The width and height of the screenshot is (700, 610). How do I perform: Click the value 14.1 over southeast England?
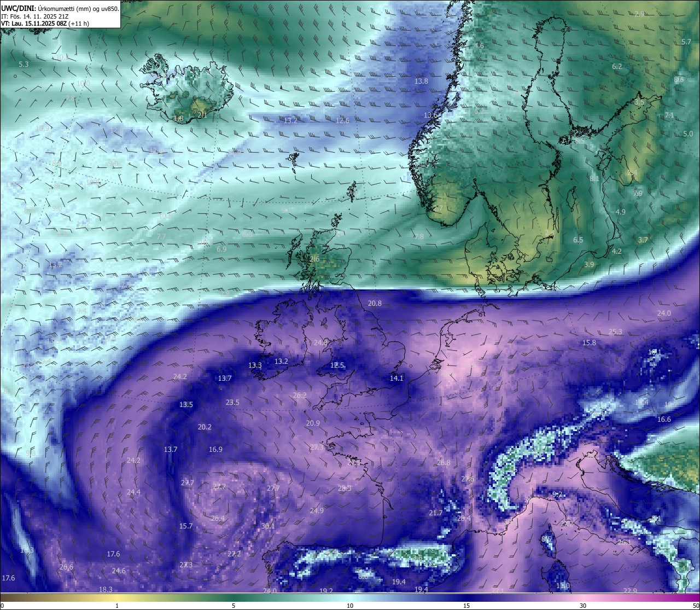tap(396, 378)
